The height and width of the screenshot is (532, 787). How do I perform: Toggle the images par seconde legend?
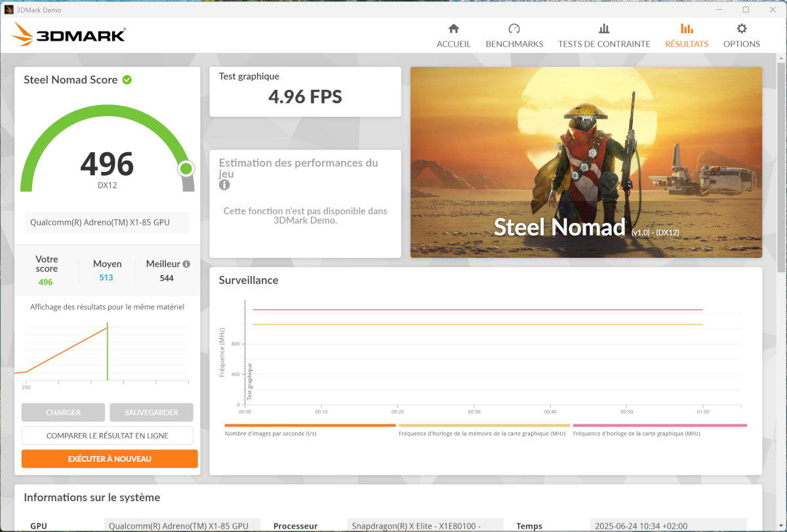point(310,430)
